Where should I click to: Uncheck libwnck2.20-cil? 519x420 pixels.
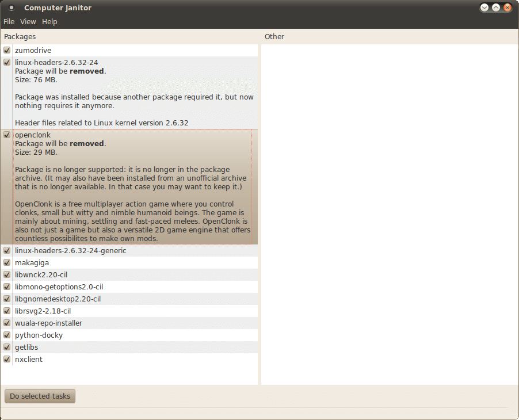click(6, 274)
